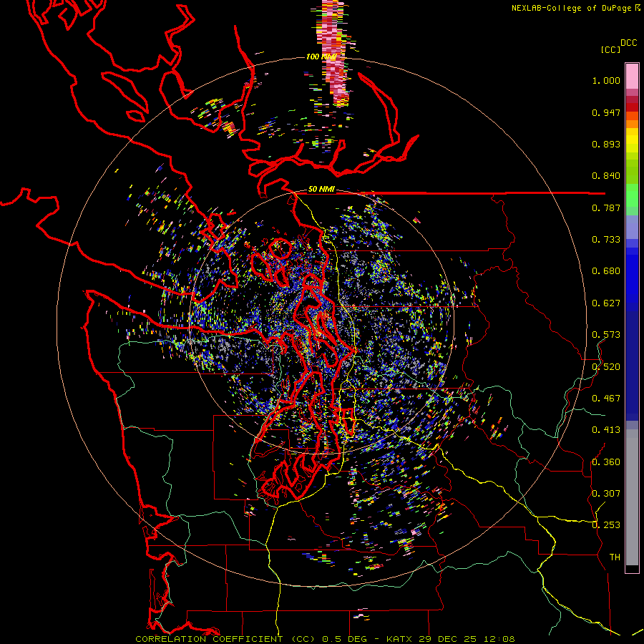644x644 pixels.
Task: Click the 0.840 color scale value
Action: [606, 176]
